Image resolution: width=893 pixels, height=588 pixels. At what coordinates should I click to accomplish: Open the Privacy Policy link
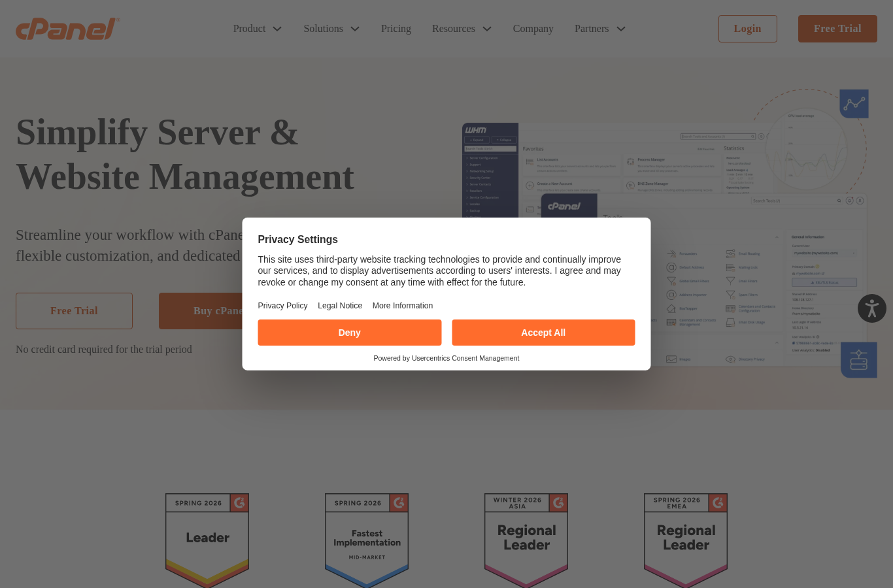pos(282,306)
